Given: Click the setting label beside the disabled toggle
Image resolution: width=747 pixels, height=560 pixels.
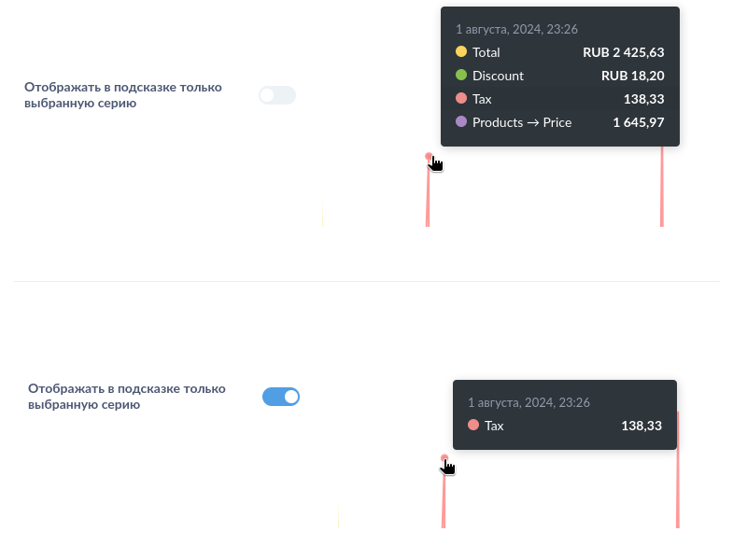Looking at the screenshot, I should pos(123,95).
